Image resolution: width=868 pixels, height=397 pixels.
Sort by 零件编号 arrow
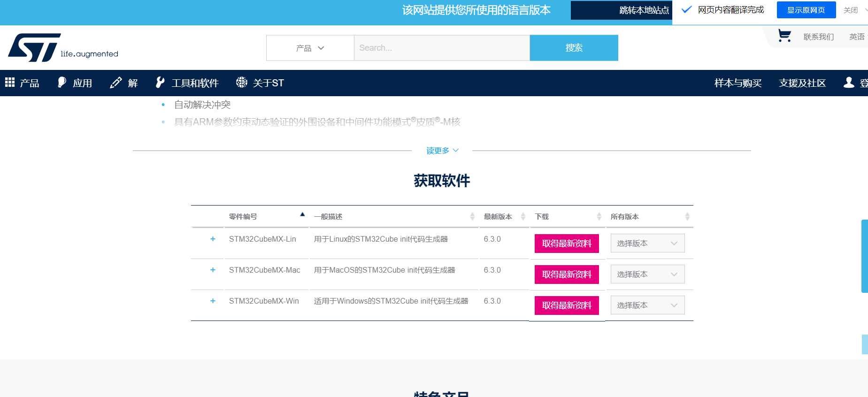click(x=302, y=214)
